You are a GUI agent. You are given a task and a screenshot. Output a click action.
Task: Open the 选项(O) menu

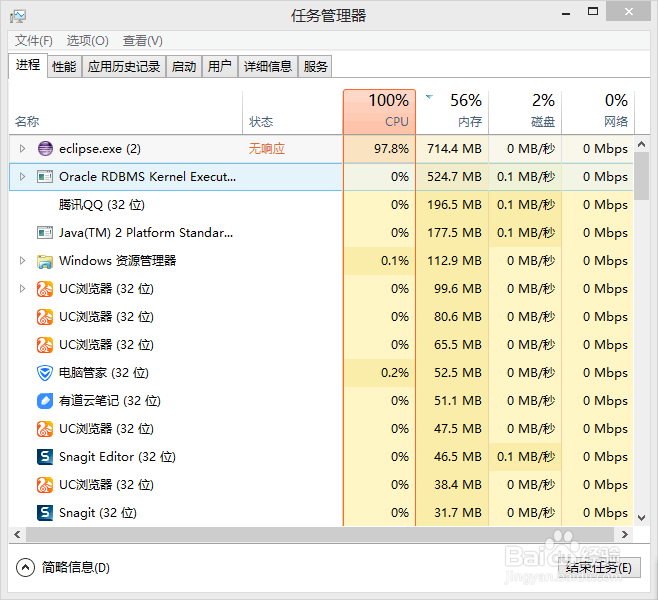[x=88, y=41]
